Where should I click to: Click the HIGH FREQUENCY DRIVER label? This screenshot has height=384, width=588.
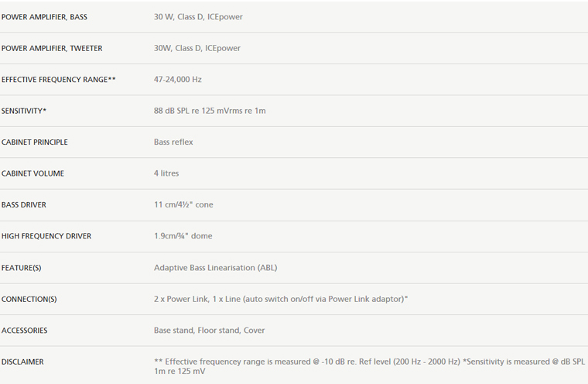tap(46, 236)
